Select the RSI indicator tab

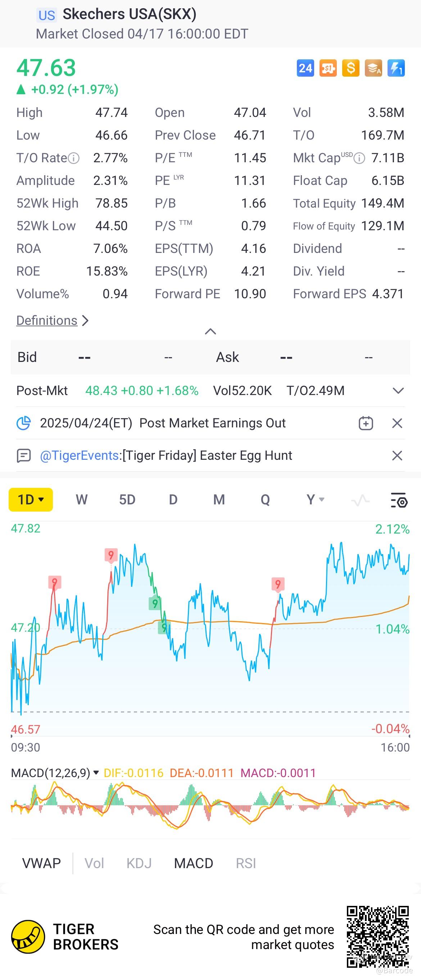pyautogui.click(x=245, y=863)
